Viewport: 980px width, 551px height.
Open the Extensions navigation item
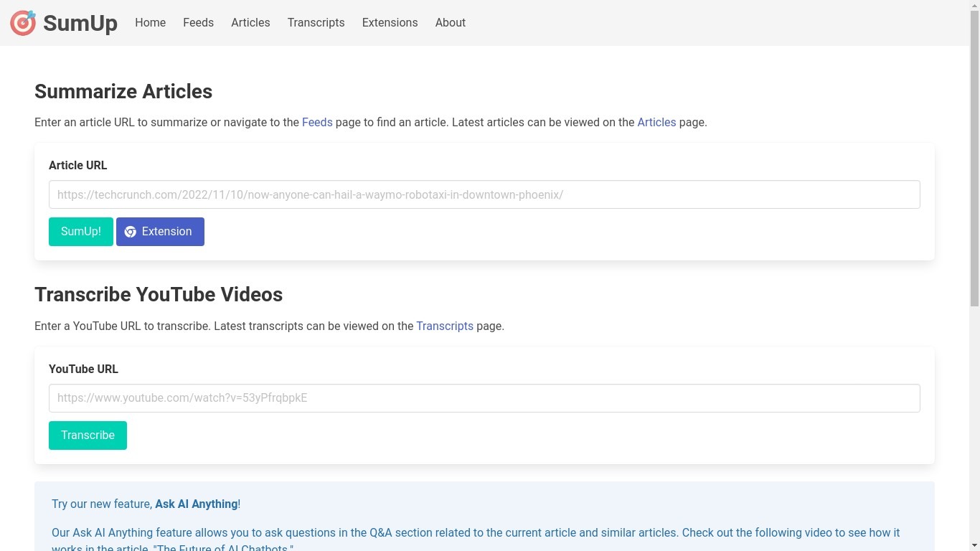point(390,23)
